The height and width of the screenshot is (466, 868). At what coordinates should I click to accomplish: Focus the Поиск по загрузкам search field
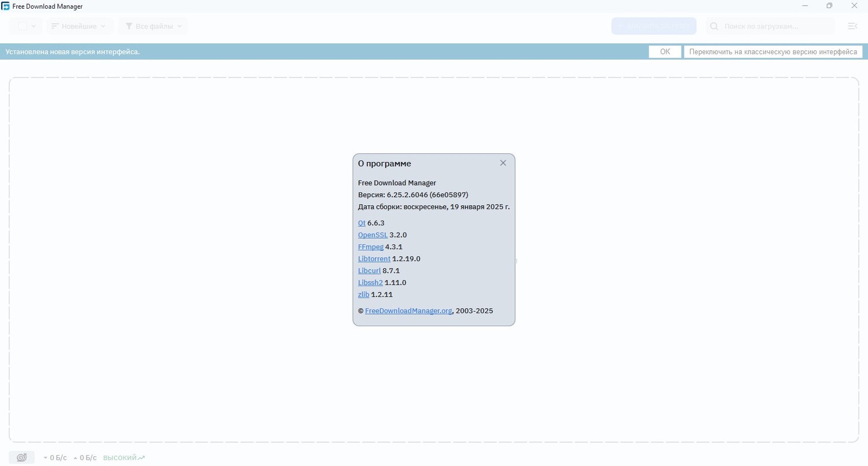pyautogui.click(x=770, y=26)
